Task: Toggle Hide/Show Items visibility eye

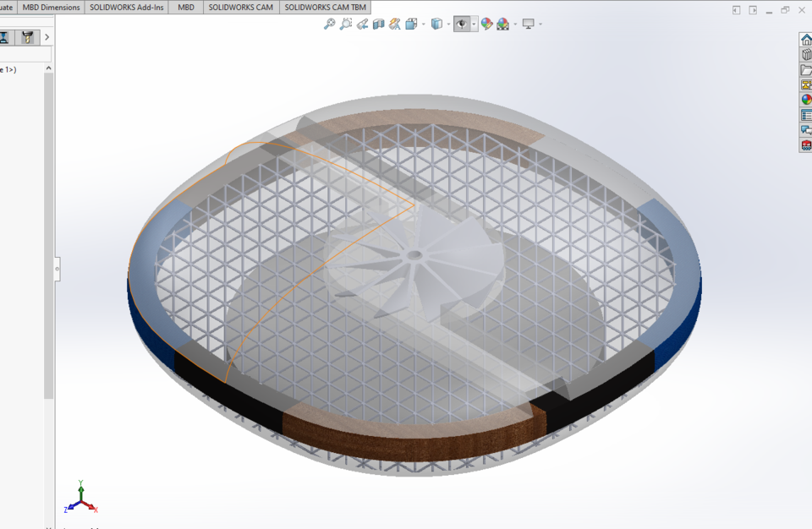Action: (x=462, y=25)
